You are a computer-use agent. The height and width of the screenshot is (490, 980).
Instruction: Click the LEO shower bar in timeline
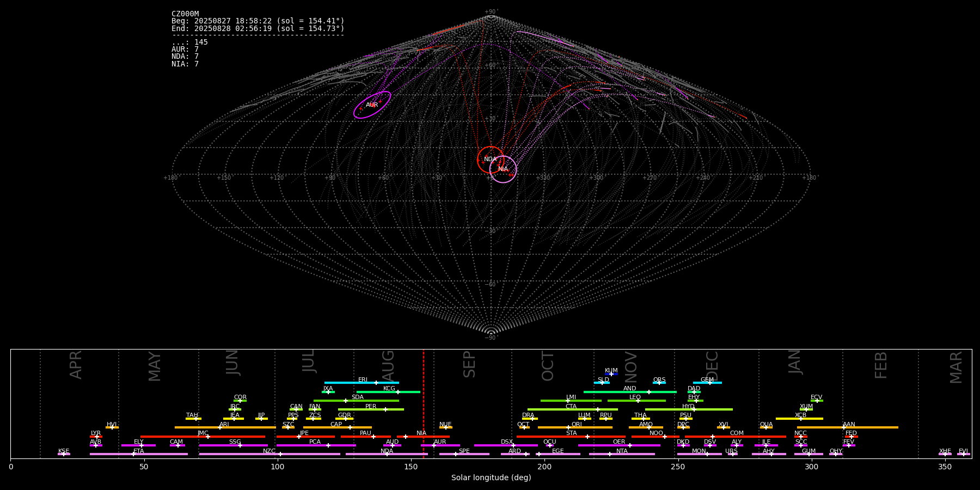[636, 401]
